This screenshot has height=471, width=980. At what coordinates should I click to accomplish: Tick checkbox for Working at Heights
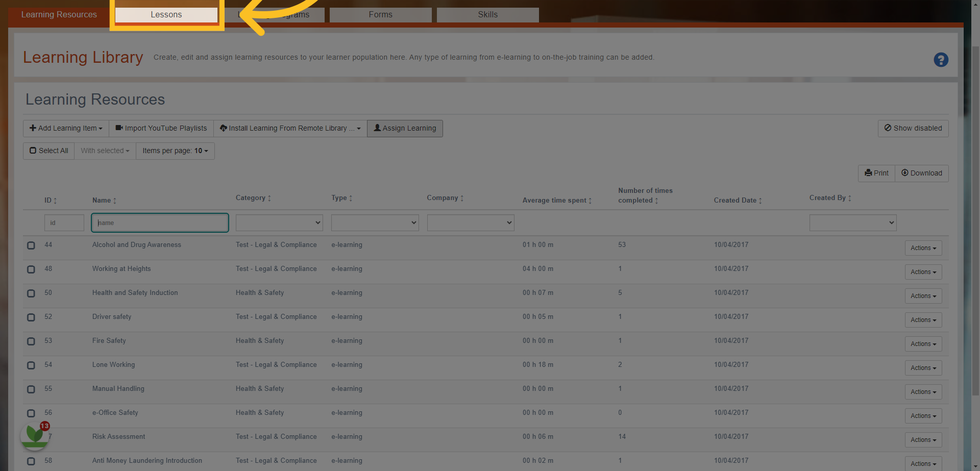[31, 269]
